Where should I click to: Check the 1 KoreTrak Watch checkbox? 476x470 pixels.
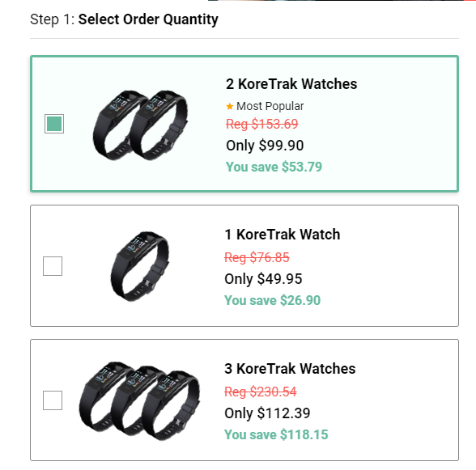(53, 266)
